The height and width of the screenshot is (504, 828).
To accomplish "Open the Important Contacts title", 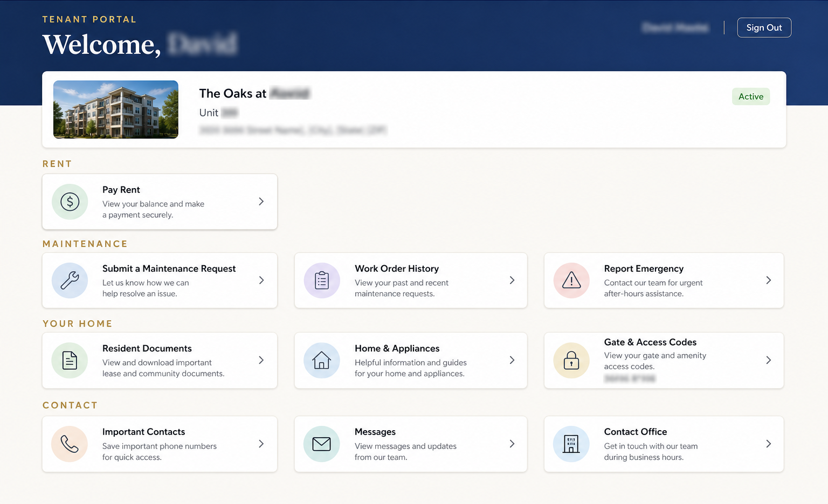I will tap(143, 432).
